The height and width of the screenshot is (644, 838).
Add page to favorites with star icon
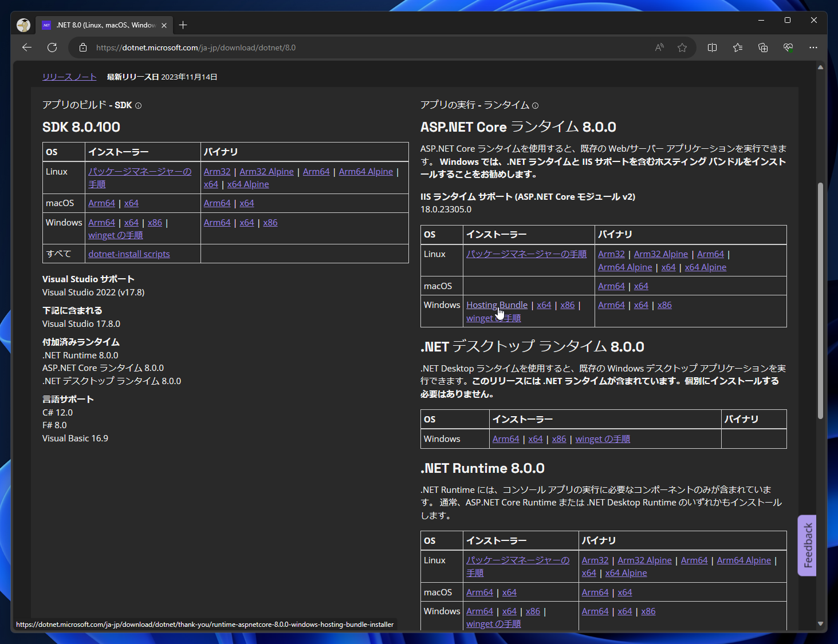682,48
